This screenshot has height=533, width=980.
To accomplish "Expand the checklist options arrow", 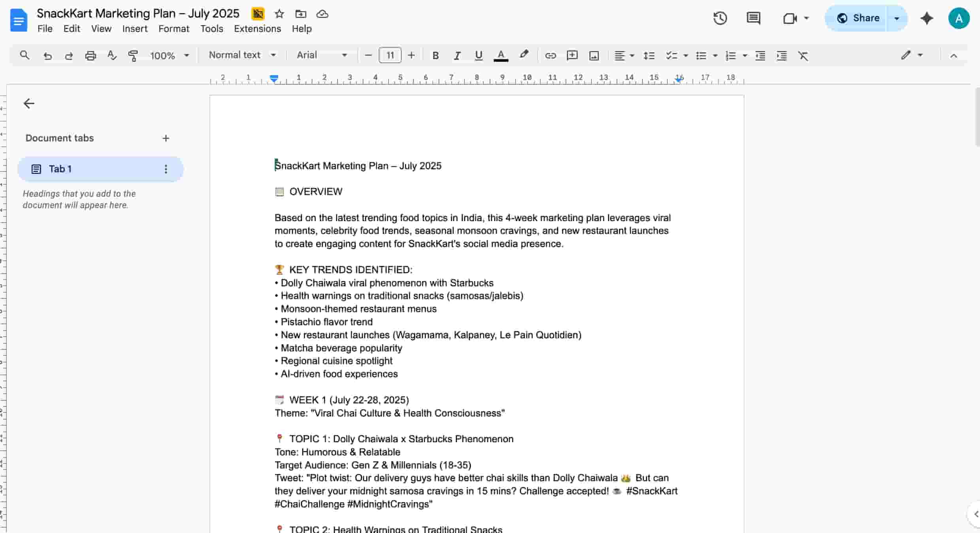I will click(x=686, y=56).
